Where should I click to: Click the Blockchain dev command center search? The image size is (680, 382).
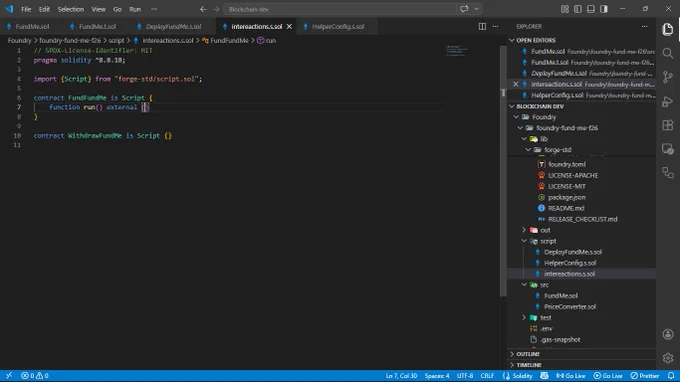pyautogui.click(x=340, y=9)
